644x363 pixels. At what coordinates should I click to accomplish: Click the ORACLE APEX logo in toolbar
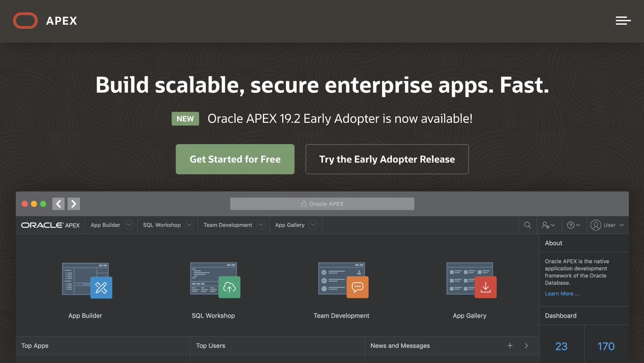(x=50, y=225)
